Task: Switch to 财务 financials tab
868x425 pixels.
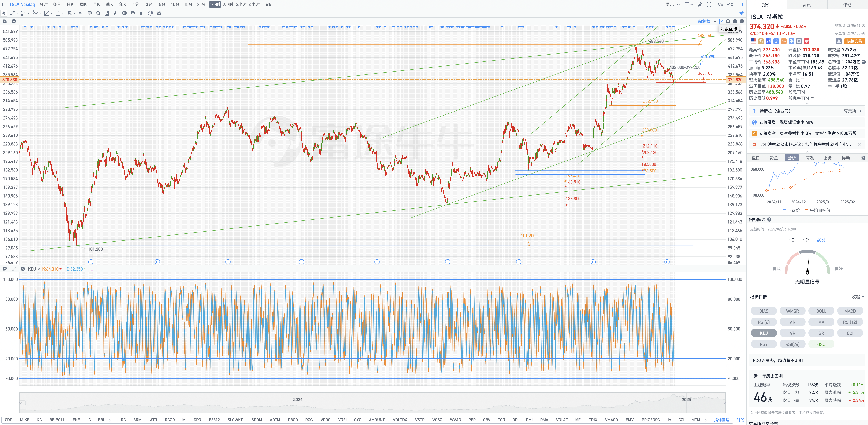Action: tap(828, 158)
